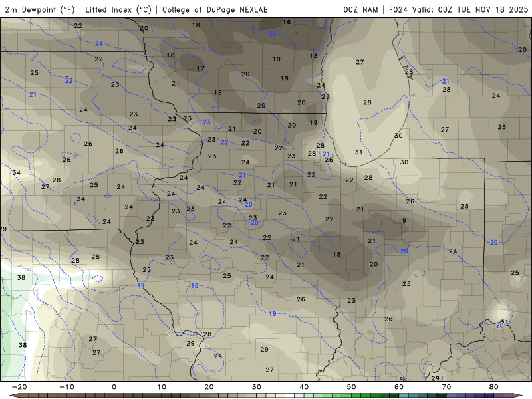The width and height of the screenshot is (532, 399).
Task: Click the '2m Dewpoint (°F)' title text
Action: (40, 9)
